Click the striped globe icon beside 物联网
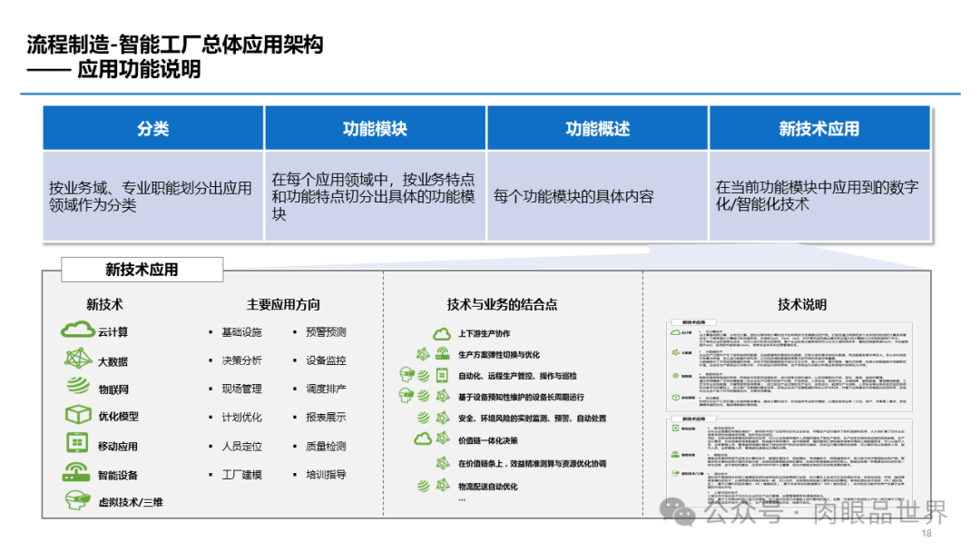Image resolution: width=980 pixels, height=552 pixels. (78, 386)
